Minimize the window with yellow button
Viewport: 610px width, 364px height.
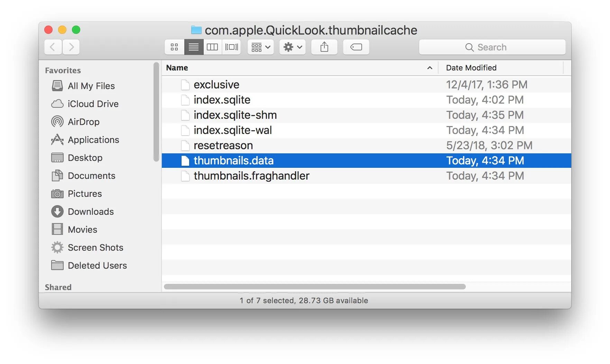[62, 30]
